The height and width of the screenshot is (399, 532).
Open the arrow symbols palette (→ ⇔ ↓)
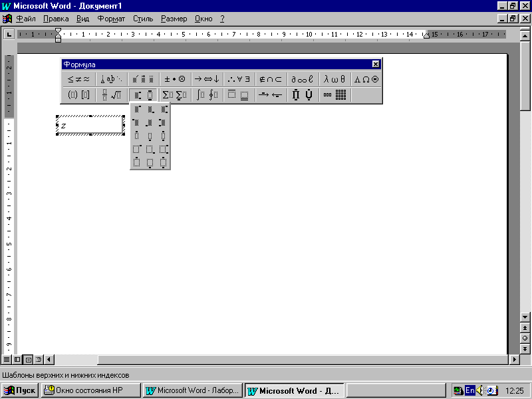click(207, 79)
